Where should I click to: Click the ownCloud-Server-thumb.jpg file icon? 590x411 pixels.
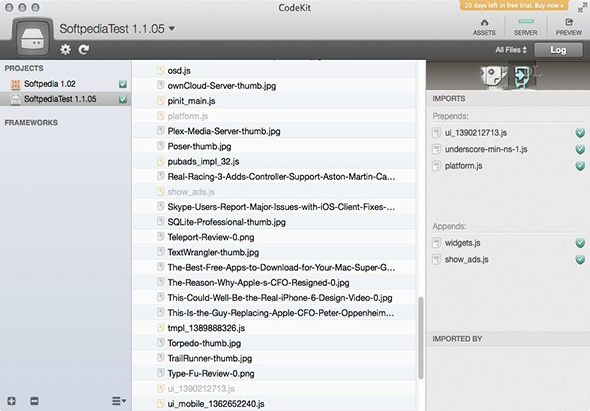tap(161, 85)
